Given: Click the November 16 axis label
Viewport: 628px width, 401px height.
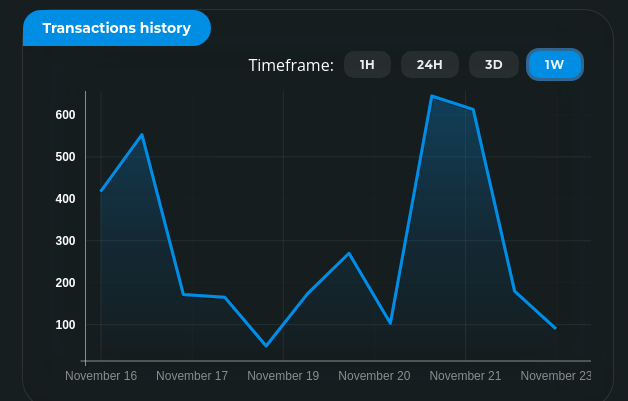Looking at the screenshot, I should pos(101,376).
